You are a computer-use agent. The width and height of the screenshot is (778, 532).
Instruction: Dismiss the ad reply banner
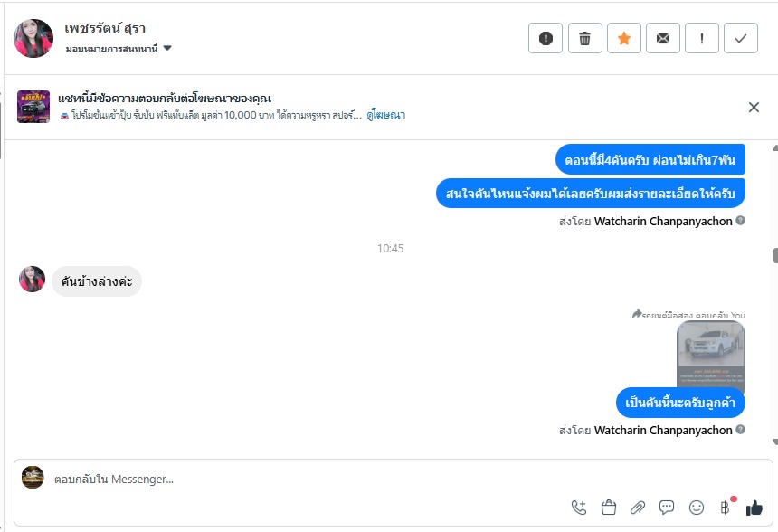tap(754, 108)
